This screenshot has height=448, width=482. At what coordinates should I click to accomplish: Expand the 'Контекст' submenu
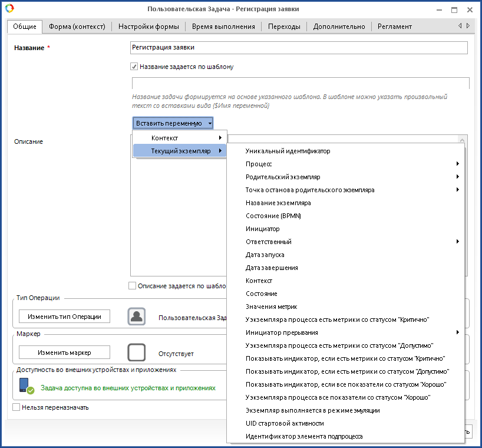(180, 138)
